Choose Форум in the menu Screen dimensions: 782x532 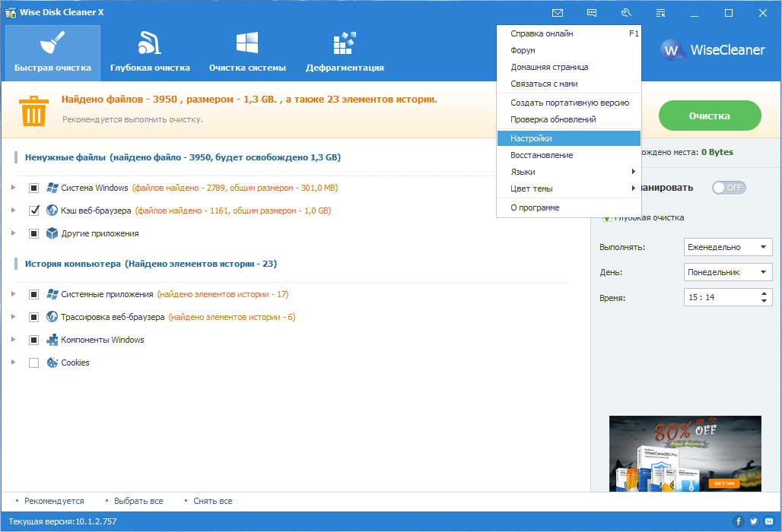(568, 50)
